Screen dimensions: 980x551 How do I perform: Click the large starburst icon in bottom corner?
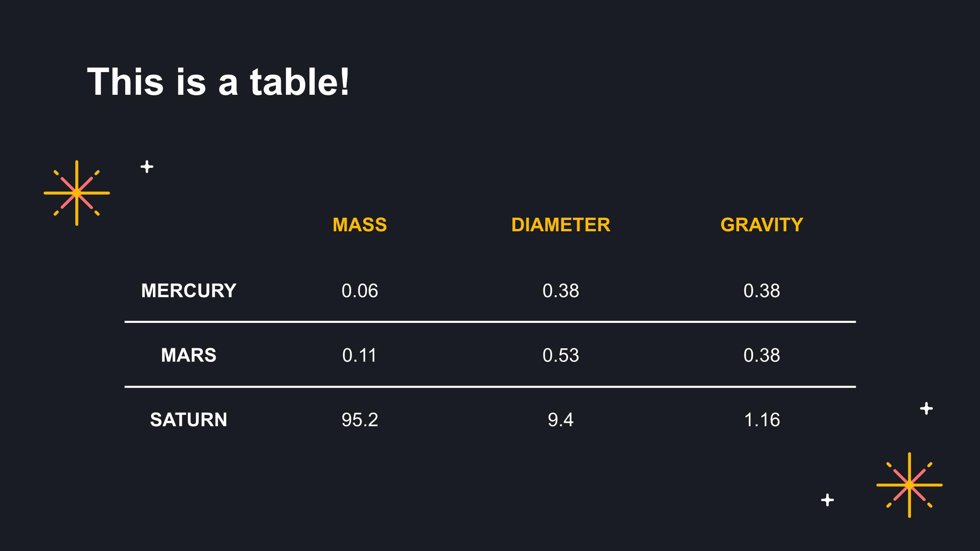click(909, 485)
